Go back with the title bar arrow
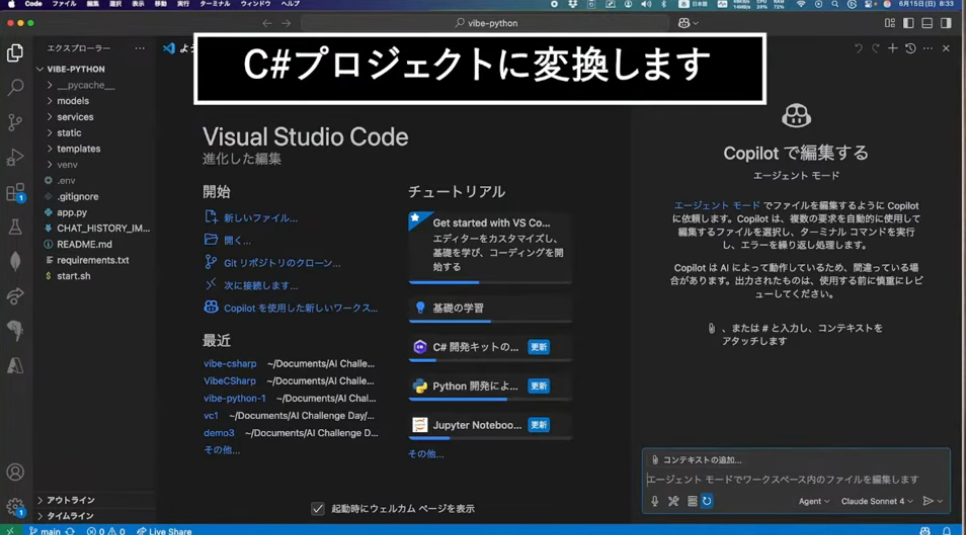Viewport: 966px width, 535px height. click(x=267, y=23)
